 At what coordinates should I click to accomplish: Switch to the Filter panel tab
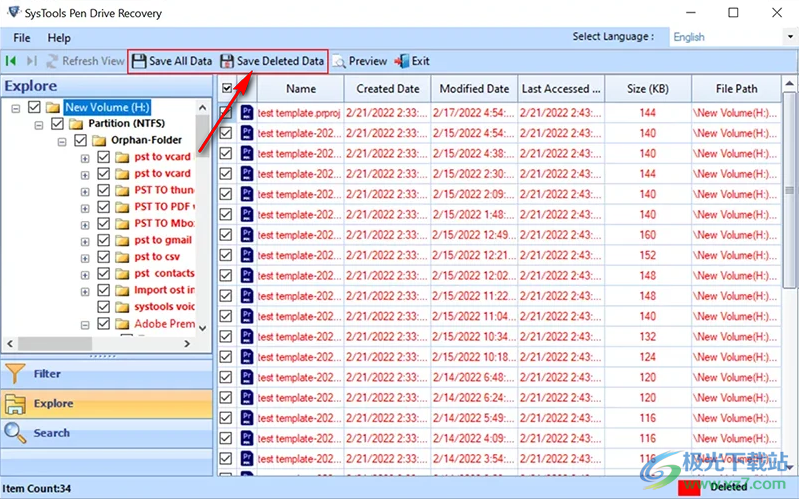[107, 374]
